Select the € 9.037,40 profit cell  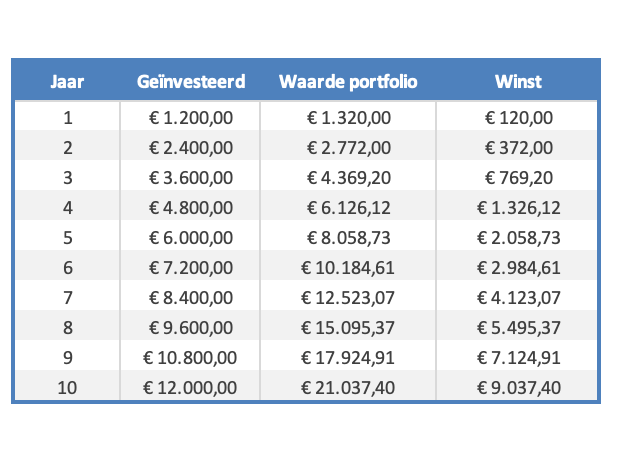(518, 388)
